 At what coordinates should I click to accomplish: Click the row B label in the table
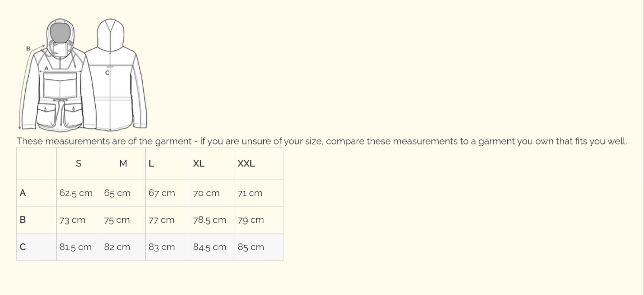tap(23, 220)
